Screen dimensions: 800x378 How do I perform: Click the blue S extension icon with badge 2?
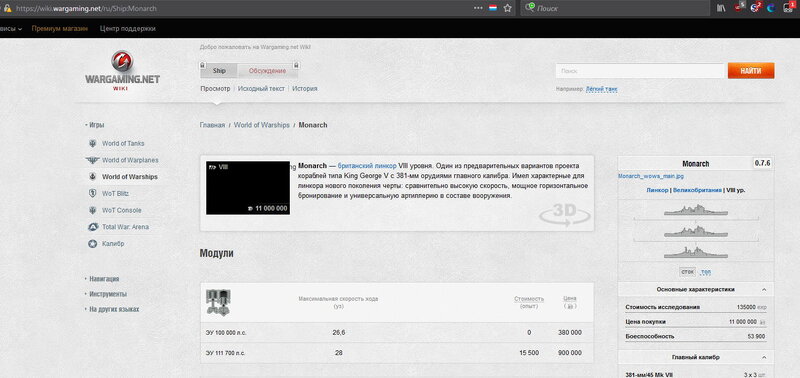point(756,7)
